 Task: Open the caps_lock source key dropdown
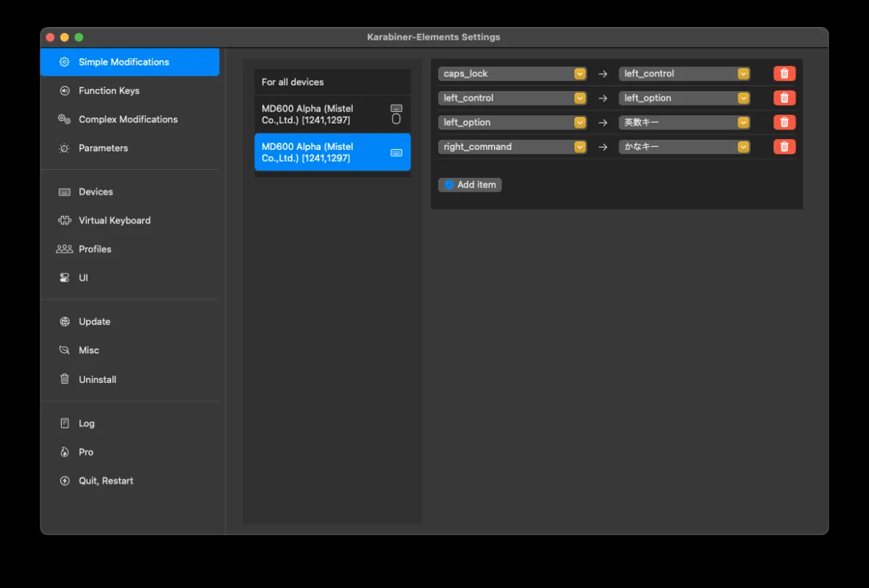click(x=512, y=73)
